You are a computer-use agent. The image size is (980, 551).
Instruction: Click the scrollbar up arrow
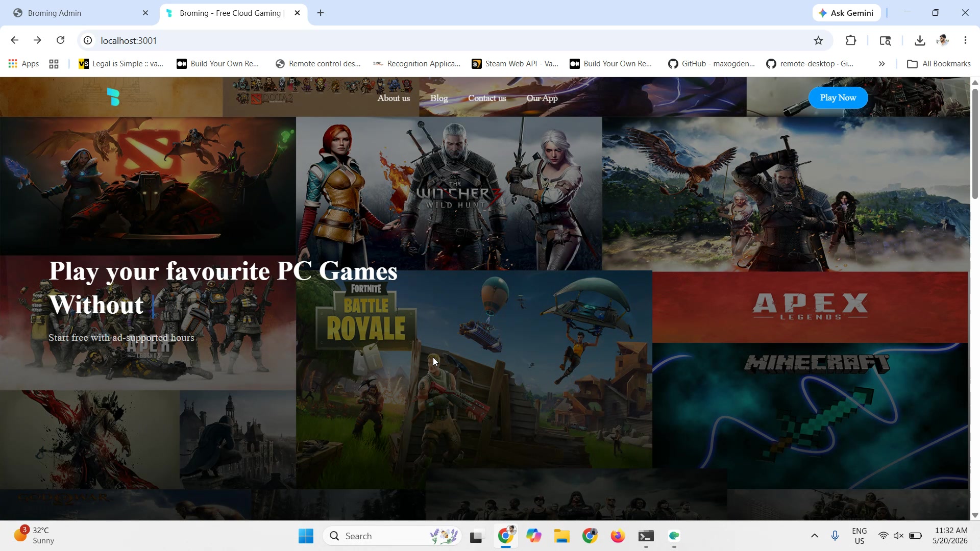(x=975, y=82)
